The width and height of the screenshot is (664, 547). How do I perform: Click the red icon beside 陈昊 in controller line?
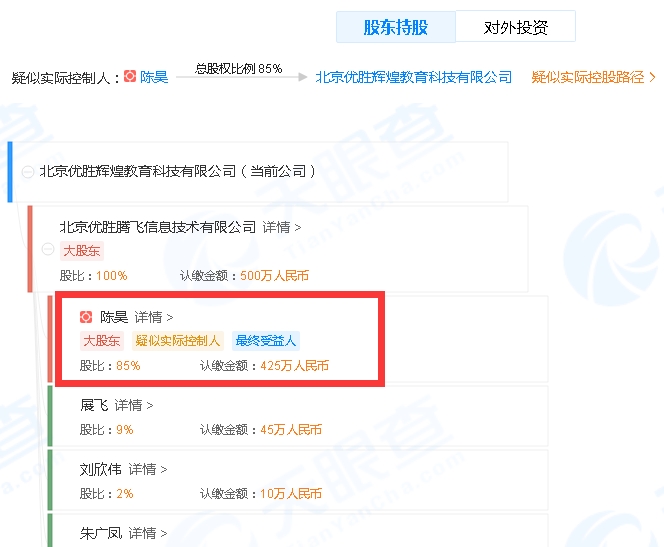click(x=130, y=77)
